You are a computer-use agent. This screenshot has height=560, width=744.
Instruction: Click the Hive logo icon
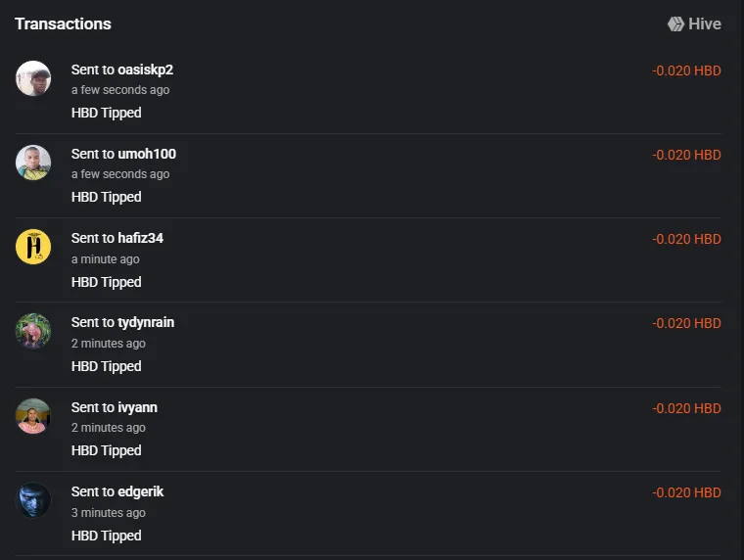[x=675, y=23]
